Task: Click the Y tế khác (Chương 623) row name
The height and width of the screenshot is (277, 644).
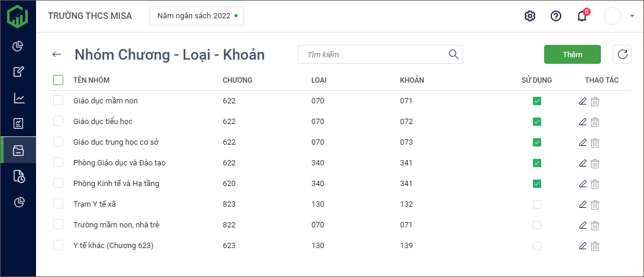Action: point(113,246)
